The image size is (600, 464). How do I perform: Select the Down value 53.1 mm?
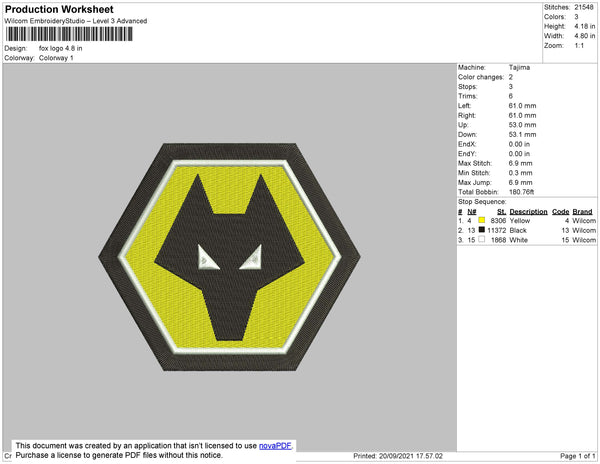click(x=522, y=135)
